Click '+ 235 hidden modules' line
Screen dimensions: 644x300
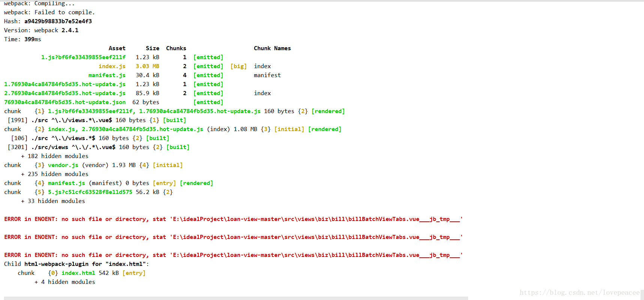pos(55,174)
